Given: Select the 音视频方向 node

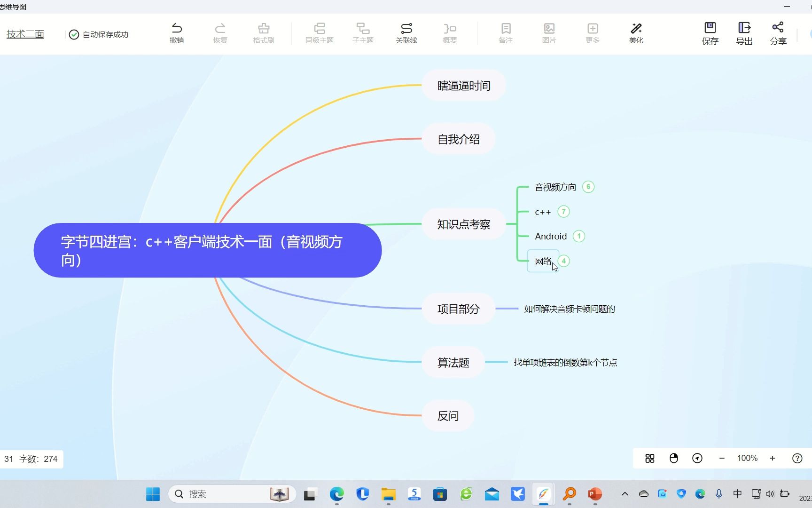Looking at the screenshot, I should pos(555,187).
